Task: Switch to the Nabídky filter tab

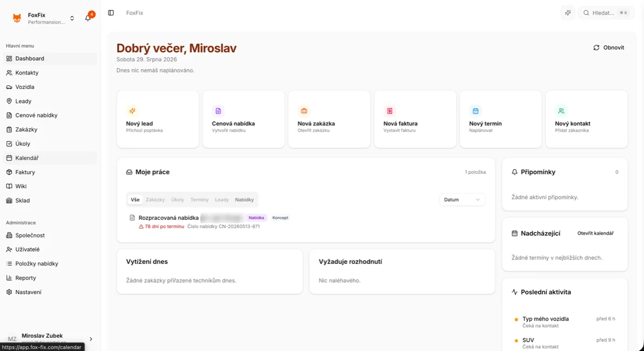Action: click(244, 200)
